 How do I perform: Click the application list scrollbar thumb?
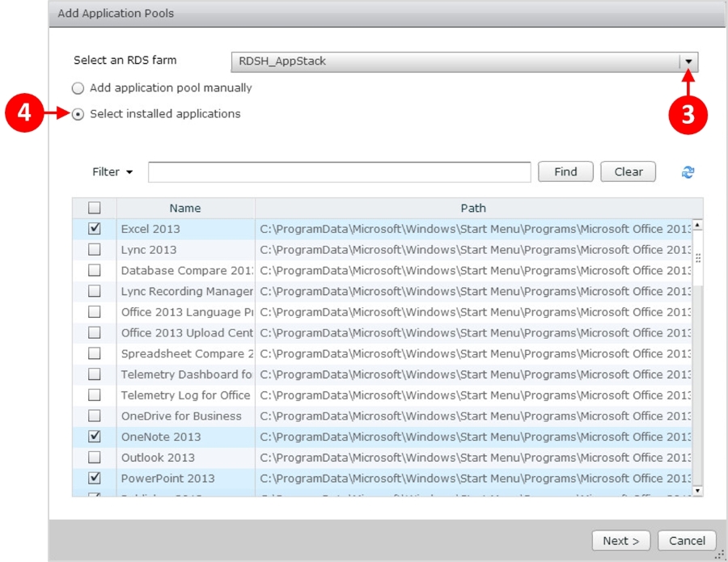pyautogui.click(x=697, y=258)
